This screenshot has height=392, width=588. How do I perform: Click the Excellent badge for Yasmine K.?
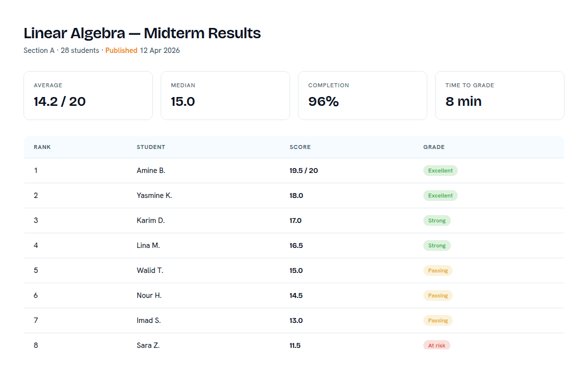(440, 196)
